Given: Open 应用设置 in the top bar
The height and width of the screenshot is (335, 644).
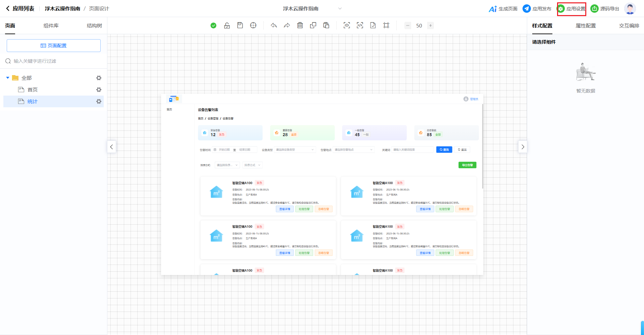Looking at the screenshot, I should coord(572,9).
